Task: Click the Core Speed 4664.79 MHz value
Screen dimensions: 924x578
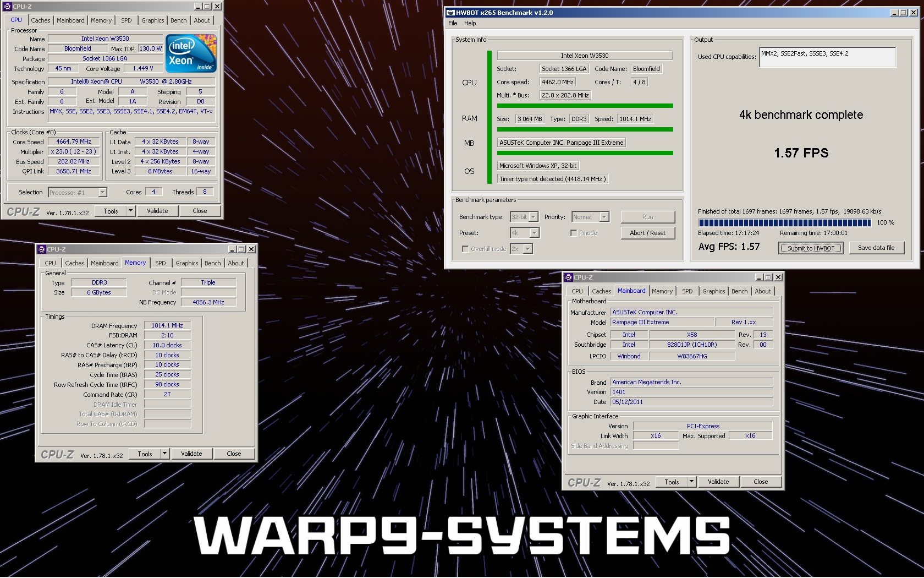Action: point(74,141)
